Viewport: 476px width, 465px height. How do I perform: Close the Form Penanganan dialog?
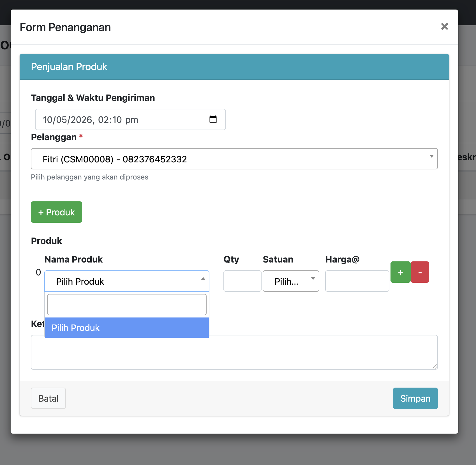click(444, 26)
